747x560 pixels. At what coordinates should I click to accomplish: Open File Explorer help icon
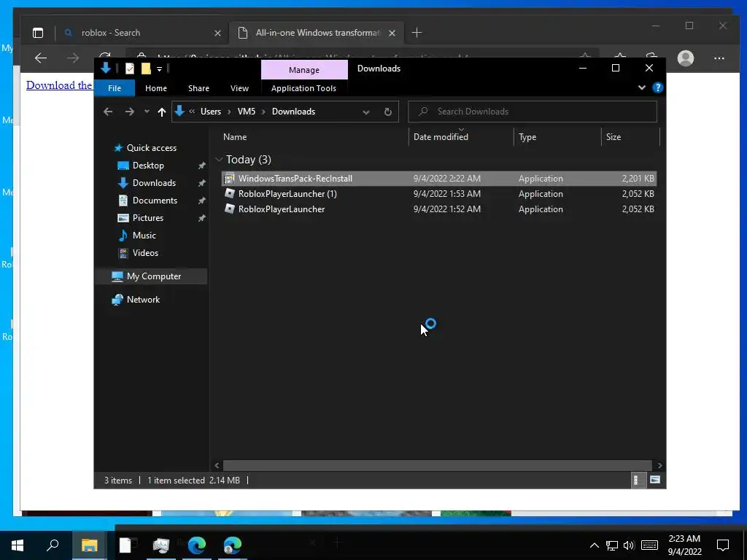[x=657, y=87]
